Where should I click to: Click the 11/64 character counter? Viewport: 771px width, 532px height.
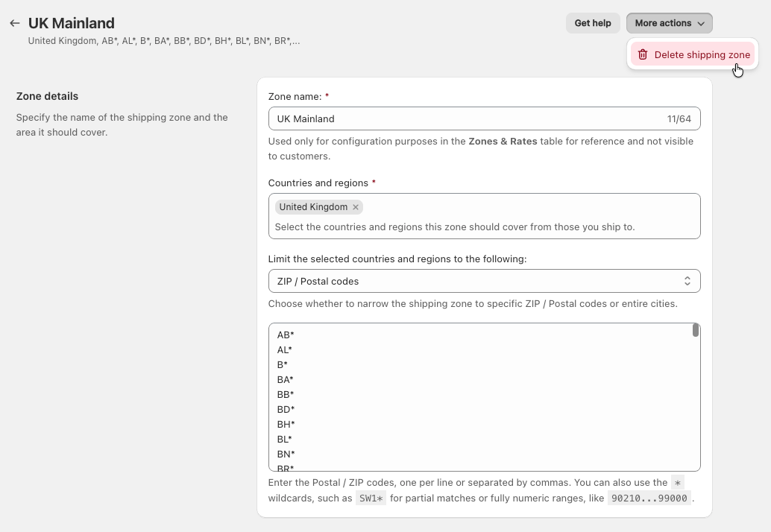pyautogui.click(x=679, y=118)
